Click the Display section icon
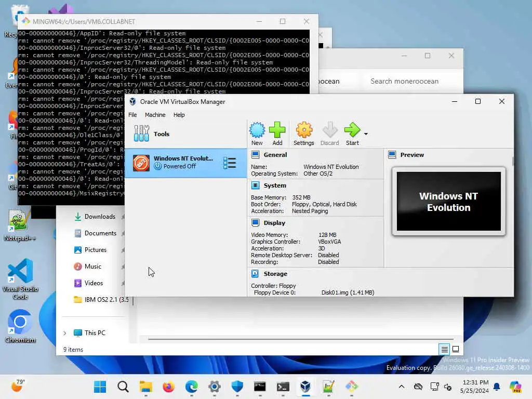This screenshot has height=399, width=532. coord(256,223)
